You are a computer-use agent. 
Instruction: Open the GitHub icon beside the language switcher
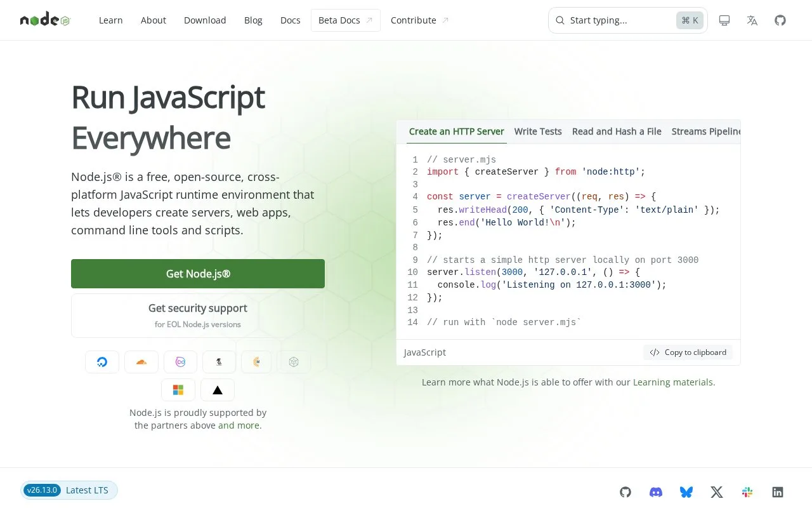tap(780, 20)
